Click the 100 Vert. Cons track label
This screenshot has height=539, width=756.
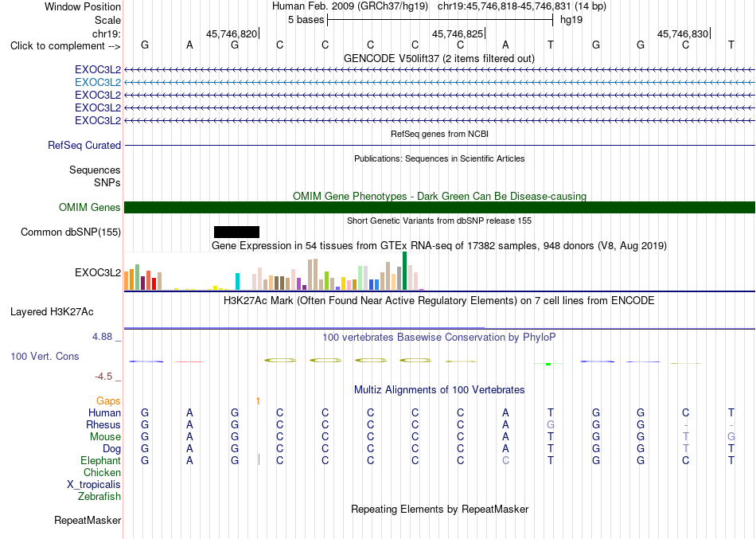click(45, 356)
